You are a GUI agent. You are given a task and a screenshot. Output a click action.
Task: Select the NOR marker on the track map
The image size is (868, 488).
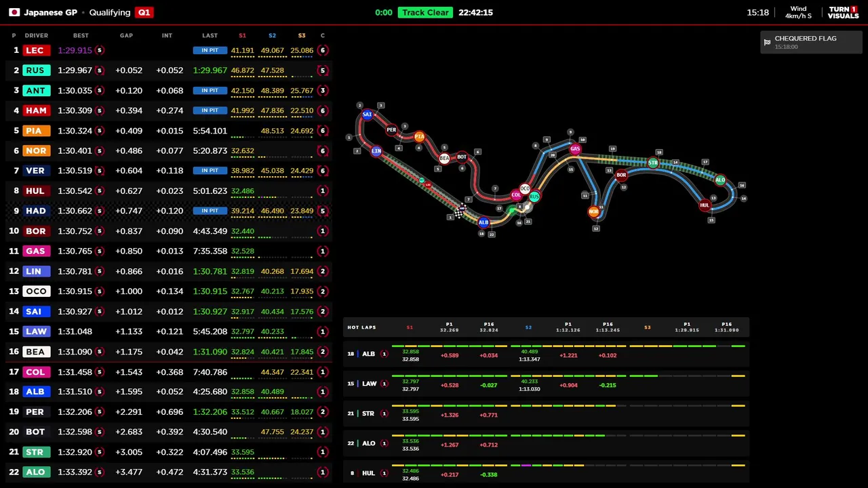(x=594, y=211)
